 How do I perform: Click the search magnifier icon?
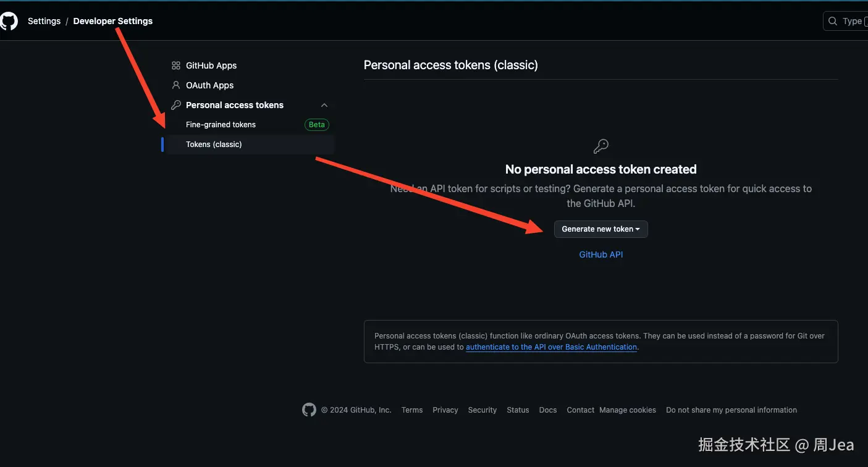coord(833,21)
